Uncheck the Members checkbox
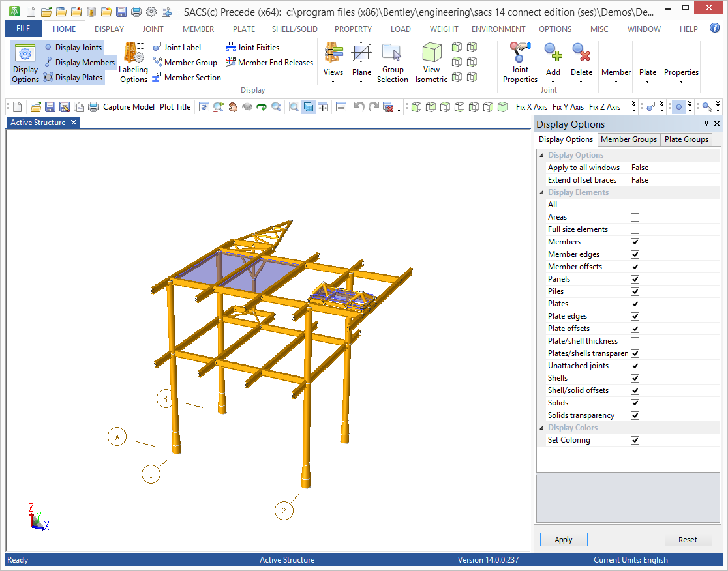 click(x=635, y=242)
